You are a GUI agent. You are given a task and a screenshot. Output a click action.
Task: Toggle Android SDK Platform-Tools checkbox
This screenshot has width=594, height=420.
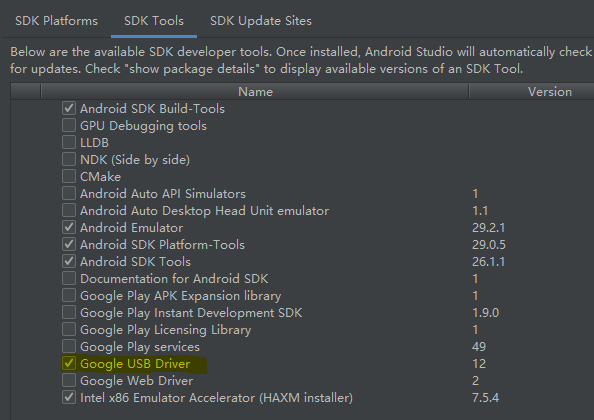(69, 244)
